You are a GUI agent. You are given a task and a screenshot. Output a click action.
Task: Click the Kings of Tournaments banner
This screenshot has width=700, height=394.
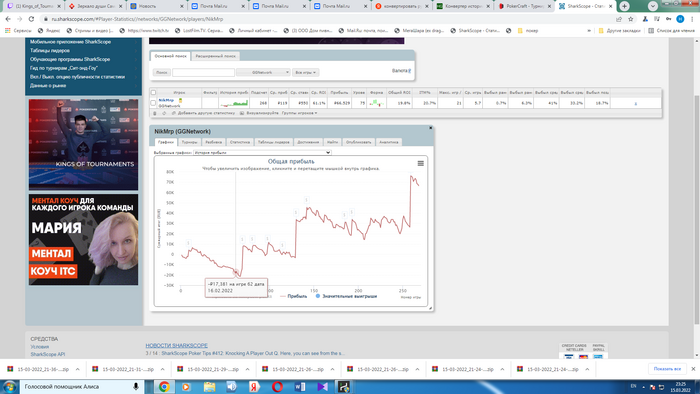click(x=83, y=145)
